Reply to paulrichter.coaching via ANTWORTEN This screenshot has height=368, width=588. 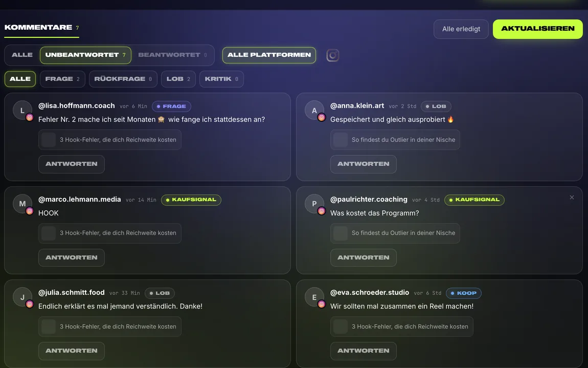(x=364, y=257)
